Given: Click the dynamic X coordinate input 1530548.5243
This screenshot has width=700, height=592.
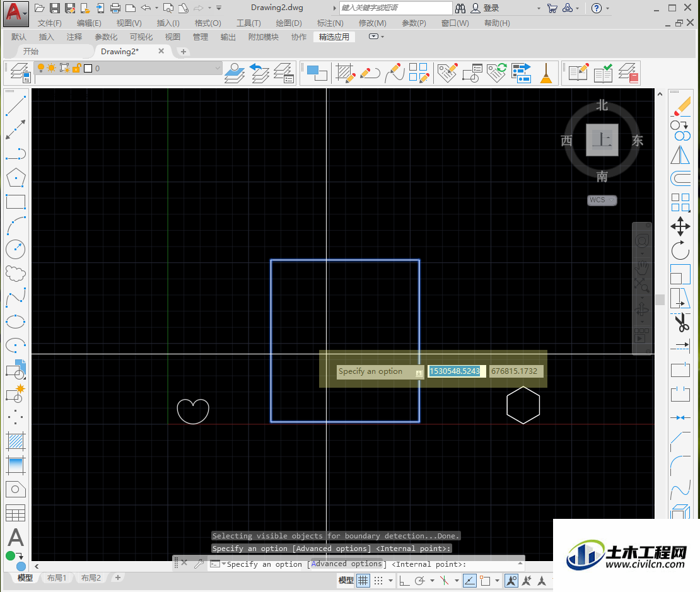Looking at the screenshot, I should point(456,371).
